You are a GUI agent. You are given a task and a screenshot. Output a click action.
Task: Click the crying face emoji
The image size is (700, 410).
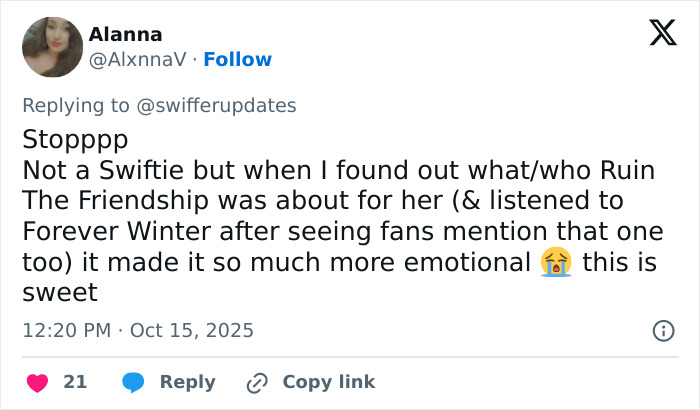[x=555, y=263]
